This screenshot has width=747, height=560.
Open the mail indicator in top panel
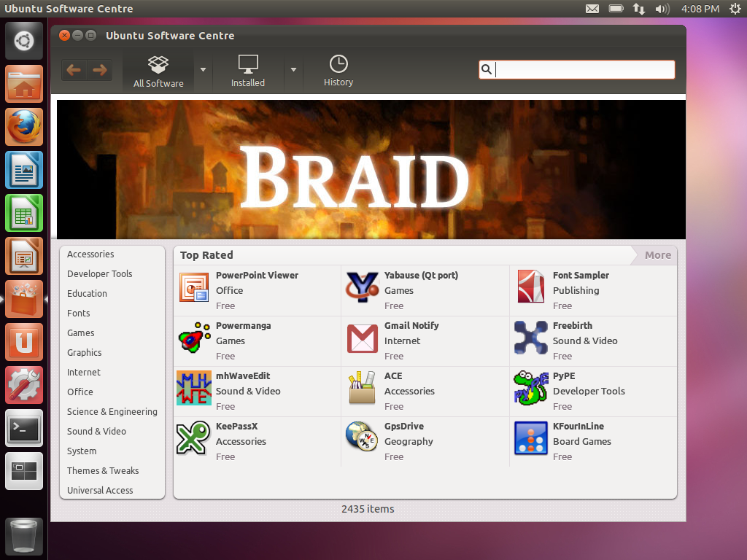click(592, 9)
